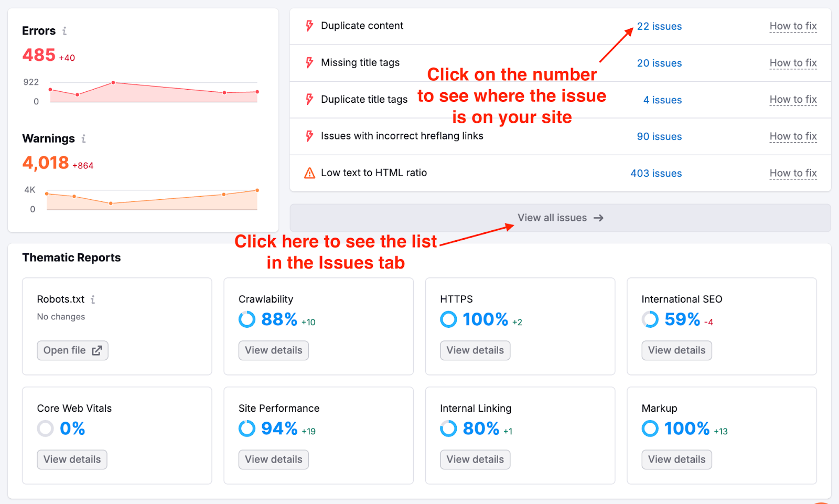Click the Low text to HTML warning icon
Viewport: 839px width, 504px height.
coord(309,173)
